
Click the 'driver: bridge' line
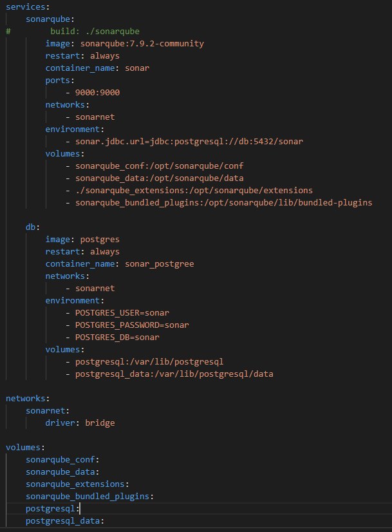tap(80, 423)
